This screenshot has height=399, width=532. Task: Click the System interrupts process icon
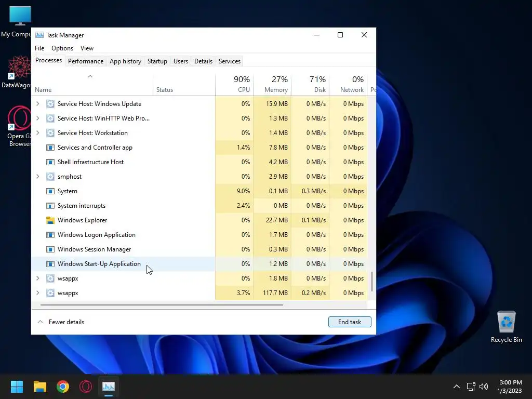pyautogui.click(x=50, y=206)
